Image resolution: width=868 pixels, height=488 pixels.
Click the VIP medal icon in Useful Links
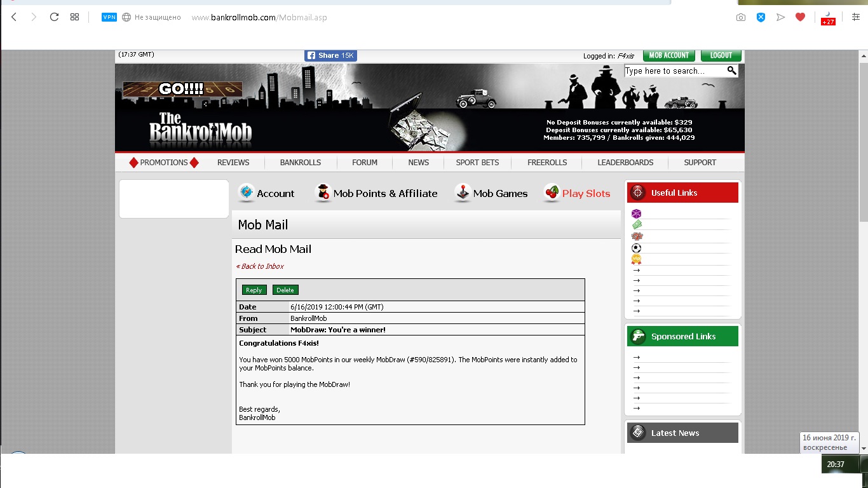coord(636,259)
